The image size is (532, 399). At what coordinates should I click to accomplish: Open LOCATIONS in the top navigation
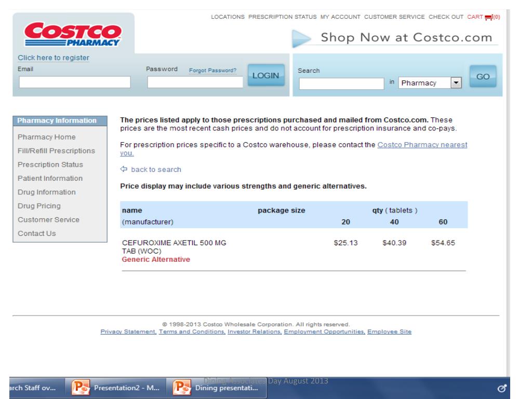(x=228, y=17)
